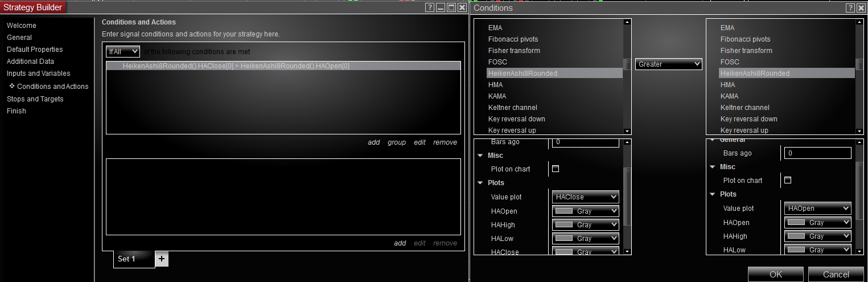Click remove link under conditions list
This screenshot has width=868, height=282.
pos(445,142)
